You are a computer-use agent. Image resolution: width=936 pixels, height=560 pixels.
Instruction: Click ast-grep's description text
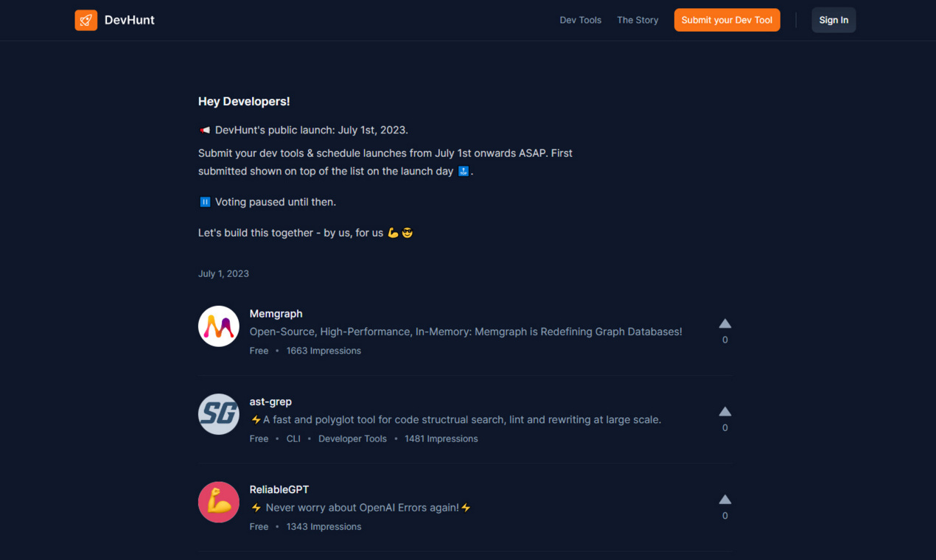pos(455,419)
